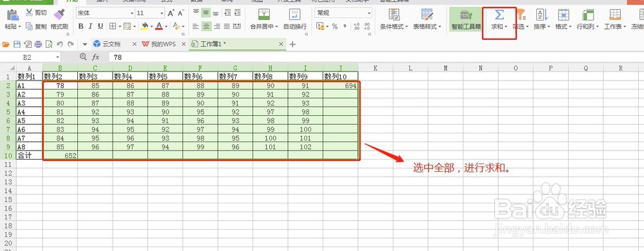Open the Smart Toolbox (智能工具箱) button
Viewport: 644px width, 251px height.
(x=466, y=19)
